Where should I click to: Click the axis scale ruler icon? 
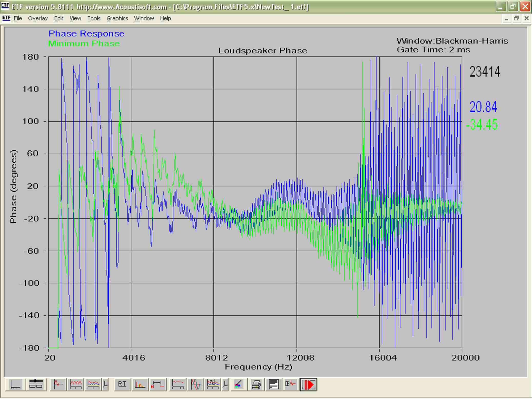[16, 385]
